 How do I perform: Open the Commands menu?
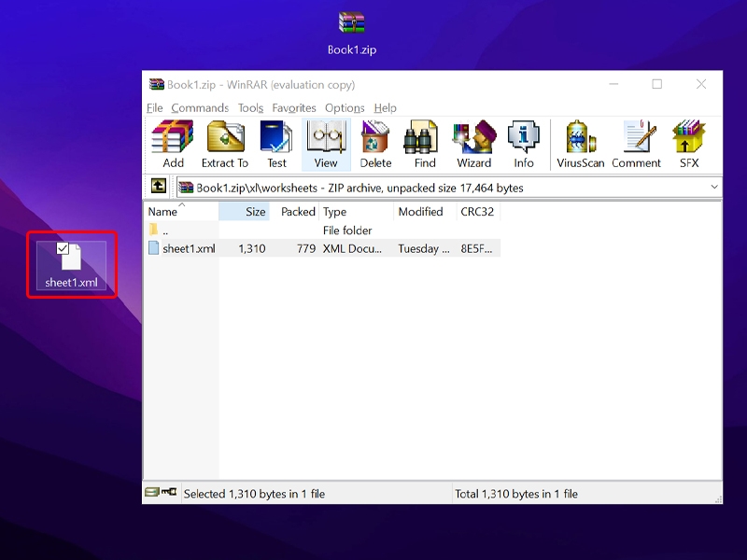200,108
